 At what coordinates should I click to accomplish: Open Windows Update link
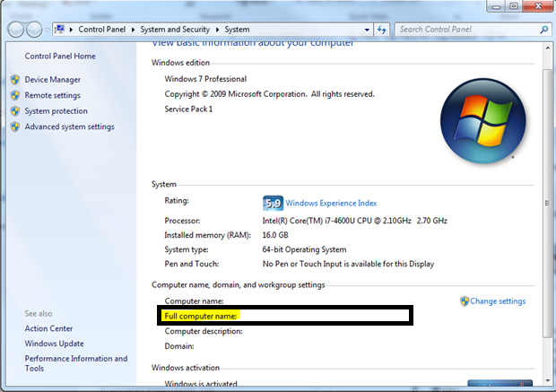(54, 344)
